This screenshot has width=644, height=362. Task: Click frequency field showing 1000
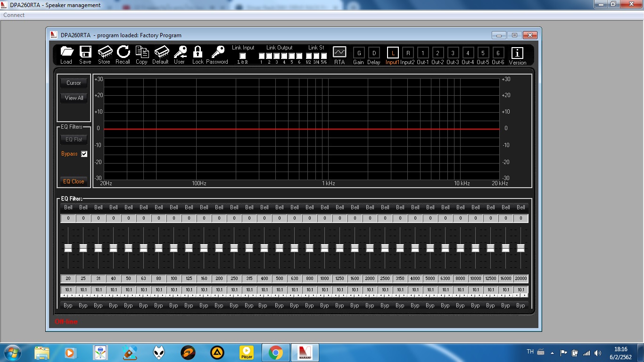(x=325, y=279)
